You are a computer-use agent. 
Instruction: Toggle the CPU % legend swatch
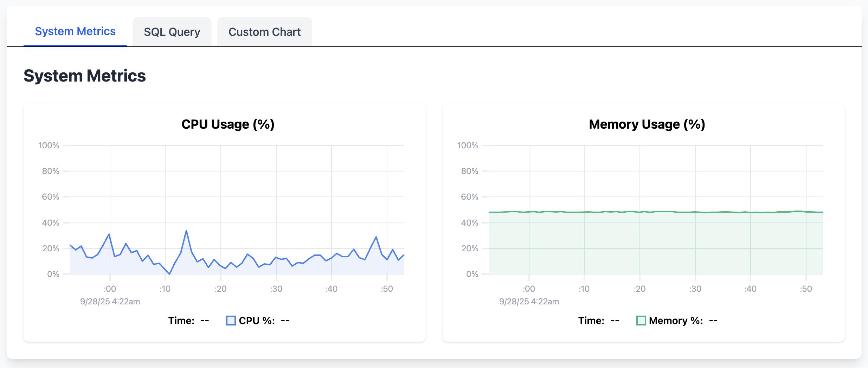click(x=231, y=321)
